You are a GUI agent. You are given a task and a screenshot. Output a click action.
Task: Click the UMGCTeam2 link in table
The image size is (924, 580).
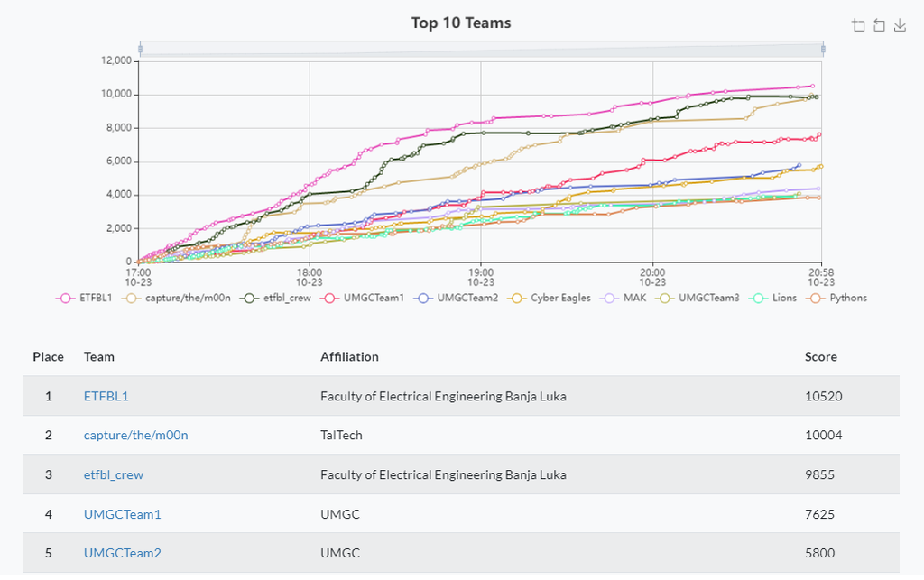point(122,554)
